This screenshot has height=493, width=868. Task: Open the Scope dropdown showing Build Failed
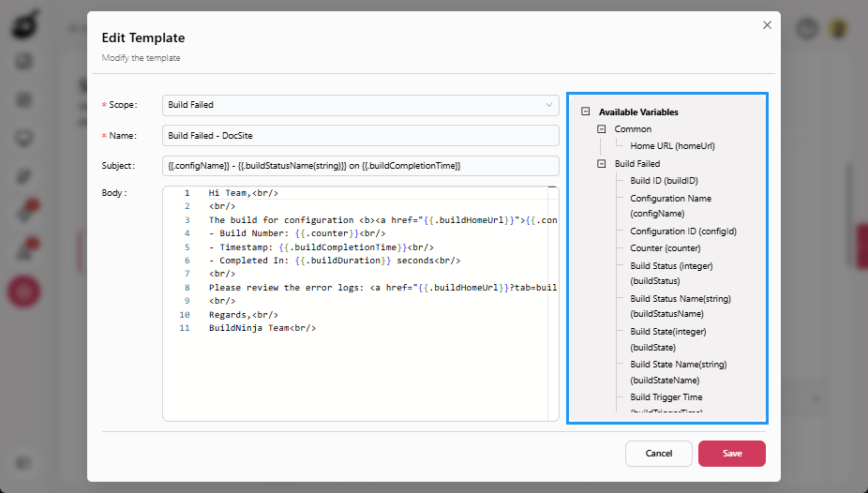pos(360,105)
